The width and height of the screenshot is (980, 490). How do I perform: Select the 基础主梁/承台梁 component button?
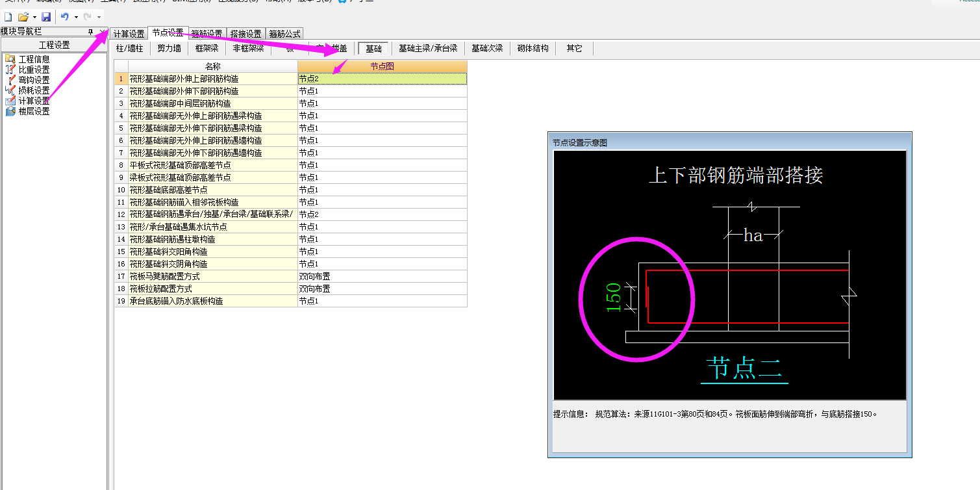pyautogui.click(x=428, y=48)
